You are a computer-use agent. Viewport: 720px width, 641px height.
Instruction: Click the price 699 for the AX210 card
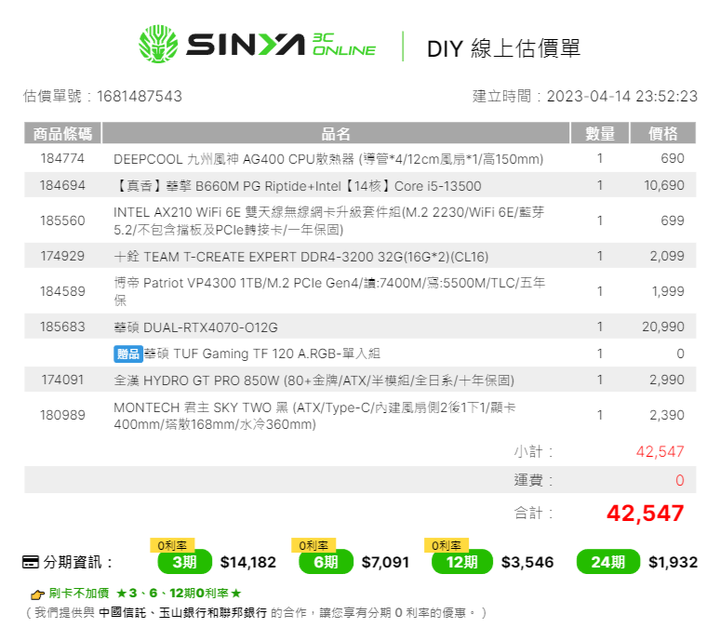point(673,221)
